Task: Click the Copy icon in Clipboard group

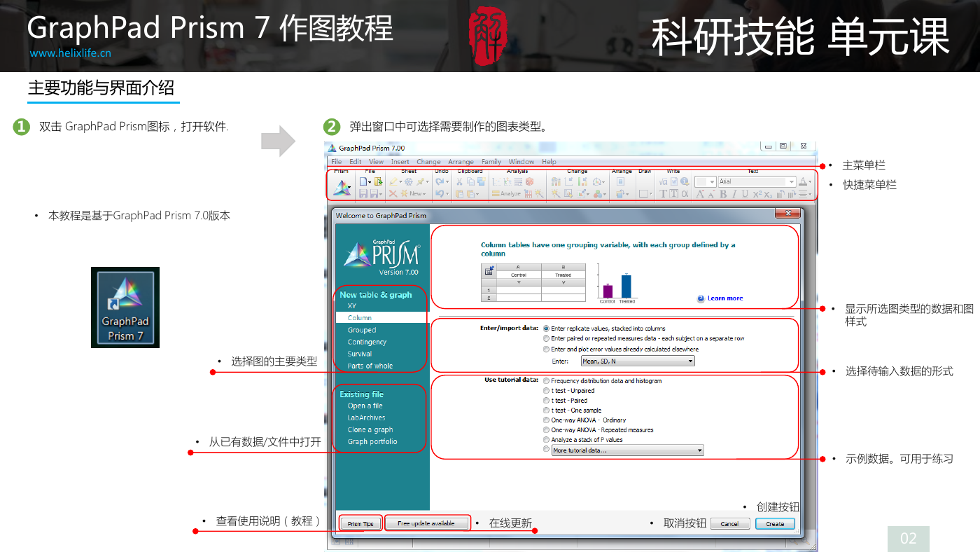Action: pyautogui.click(x=470, y=181)
